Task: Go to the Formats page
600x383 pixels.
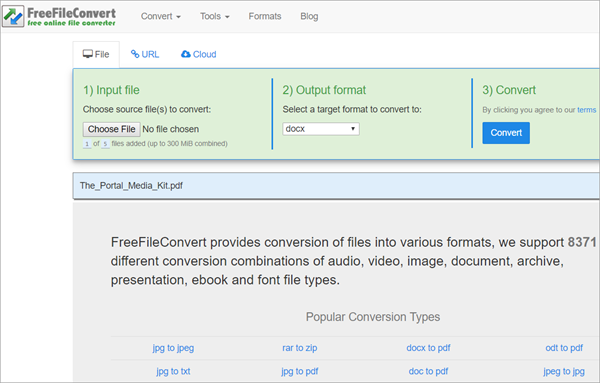Action: tap(265, 16)
